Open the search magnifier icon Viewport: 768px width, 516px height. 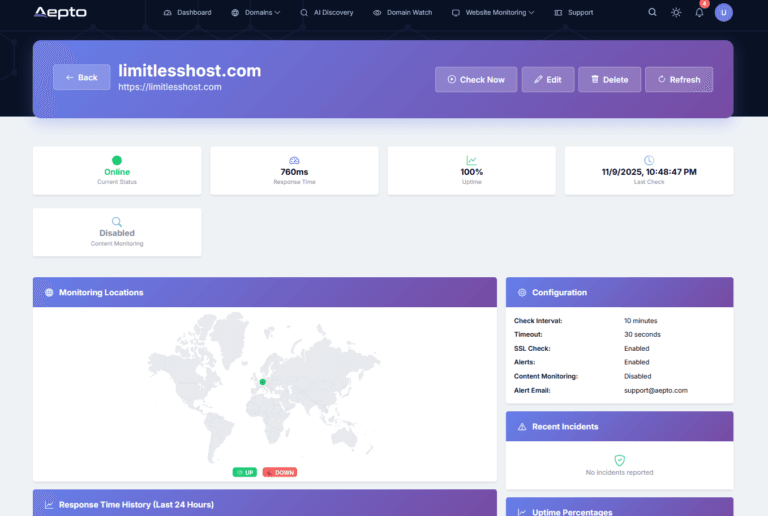click(653, 13)
